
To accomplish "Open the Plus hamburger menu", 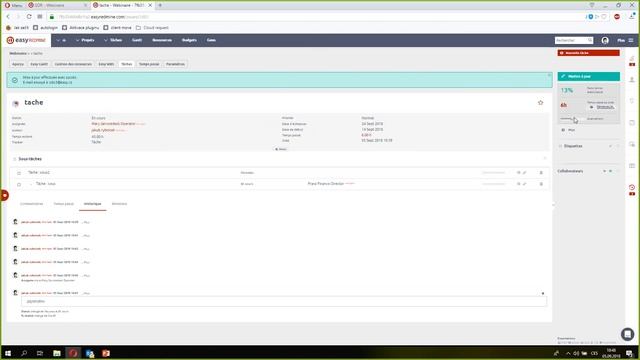I will 625,40.
